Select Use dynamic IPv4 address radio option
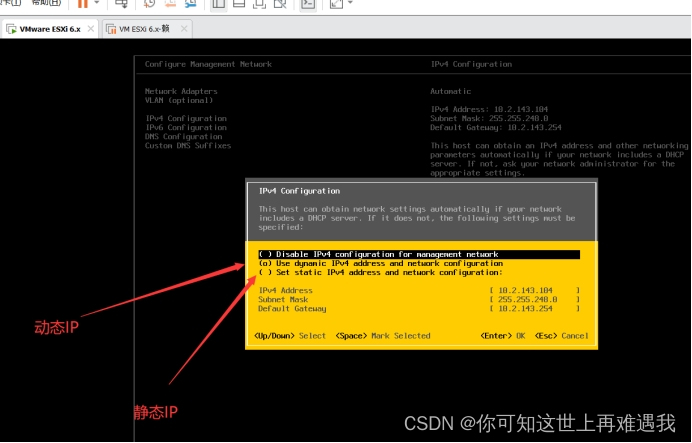 tap(380, 263)
